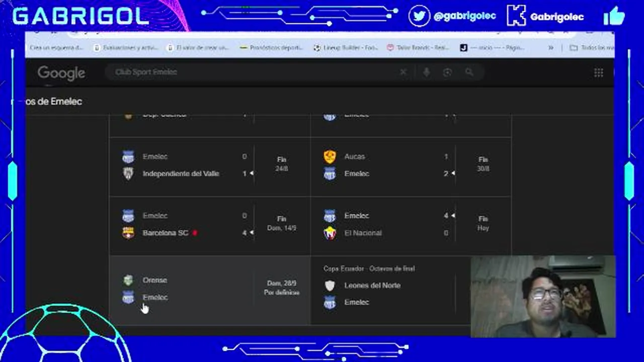
Task: Click the Barcelona SC team crest
Action: 128,233
